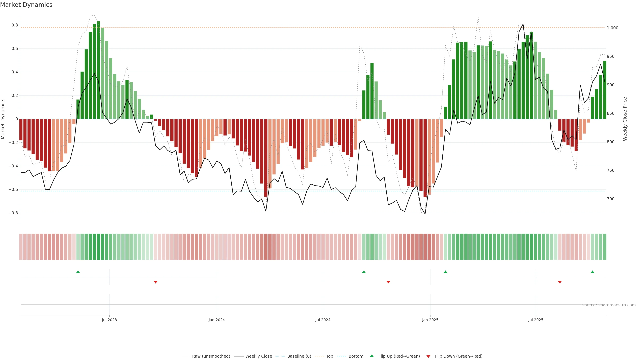Hide the Bottom threshold legend item
644x362 pixels.
pos(356,356)
